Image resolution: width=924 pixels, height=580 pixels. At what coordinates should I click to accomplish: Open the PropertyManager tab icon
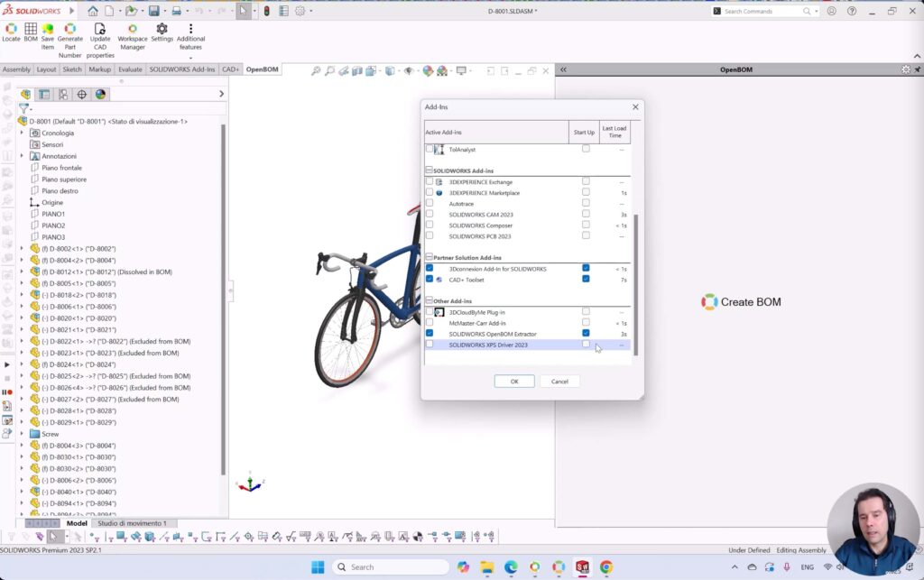(44, 94)
